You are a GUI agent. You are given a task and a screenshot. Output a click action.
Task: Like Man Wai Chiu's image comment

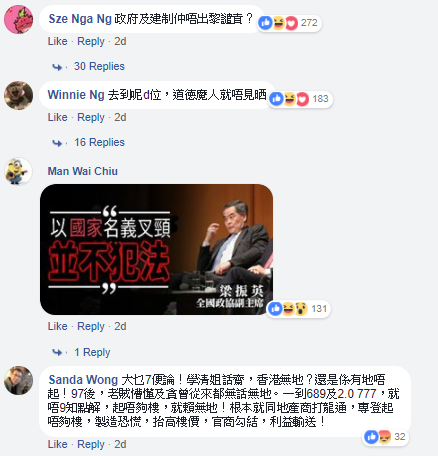(57, 326)
